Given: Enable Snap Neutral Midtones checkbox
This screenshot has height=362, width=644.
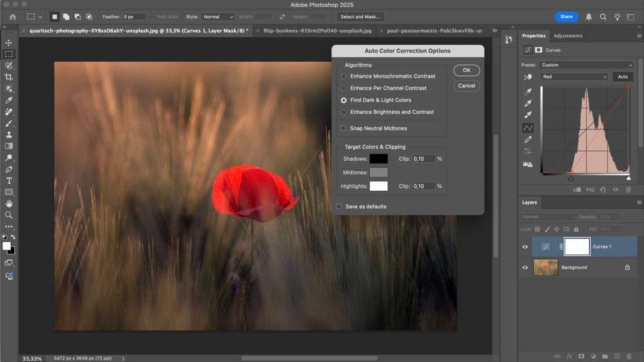Looking at the screenshot, I should [343, 128].
